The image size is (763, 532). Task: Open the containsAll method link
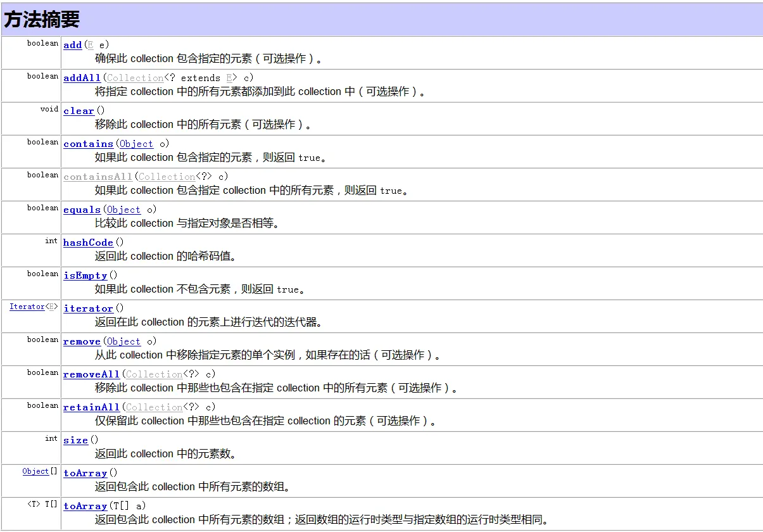pos(98,177)
